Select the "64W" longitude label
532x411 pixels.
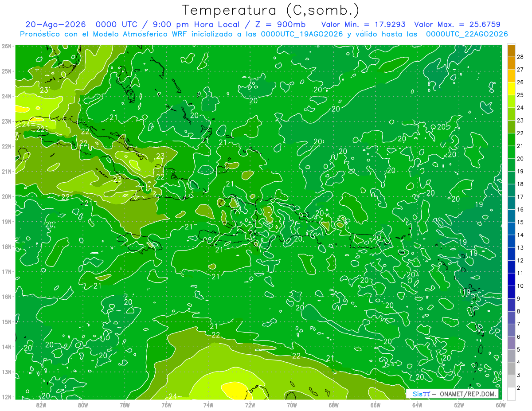(417, 405)
